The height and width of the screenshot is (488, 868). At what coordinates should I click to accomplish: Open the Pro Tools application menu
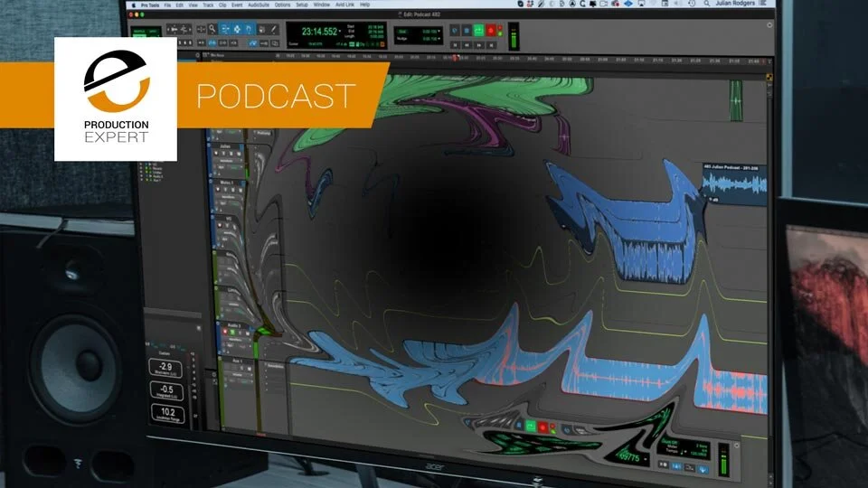pyautogui.click(x=149, y=5)
